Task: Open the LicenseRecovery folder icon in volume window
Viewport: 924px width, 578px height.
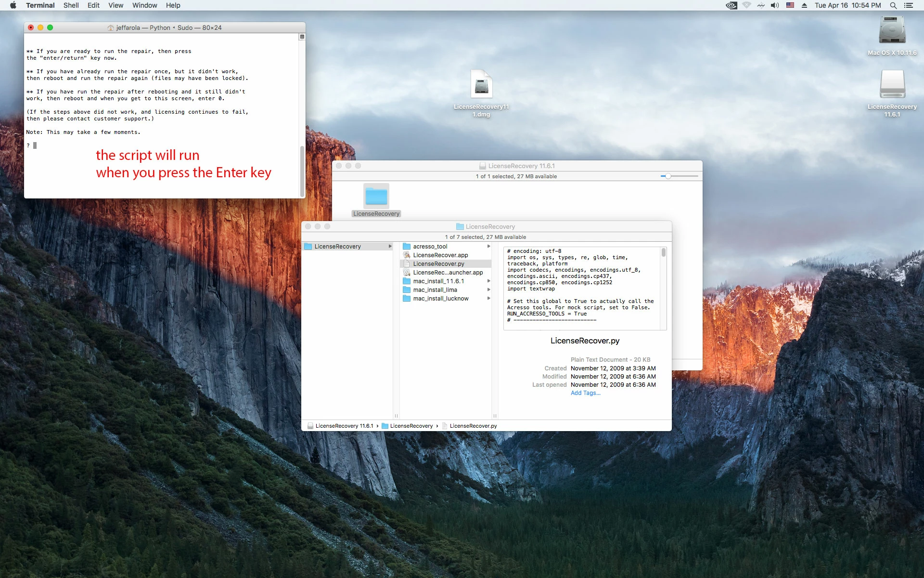Action: pyautogui.click(x=376, y=197)
